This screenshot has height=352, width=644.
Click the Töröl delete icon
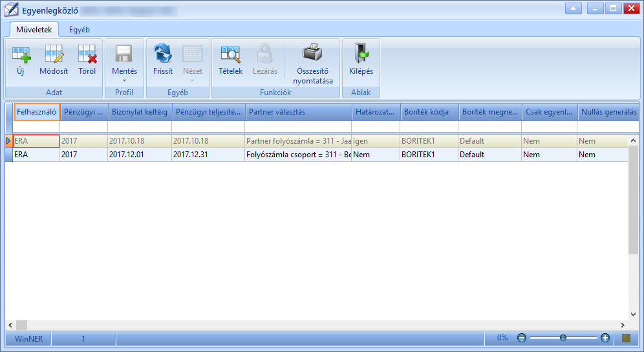[87, 54]
